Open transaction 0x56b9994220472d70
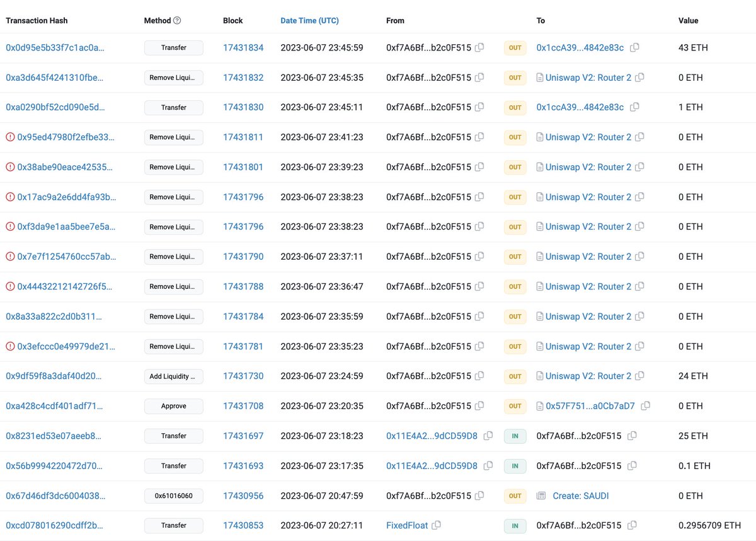This screenshot has width=756, height=541. [x=54, y=465]
